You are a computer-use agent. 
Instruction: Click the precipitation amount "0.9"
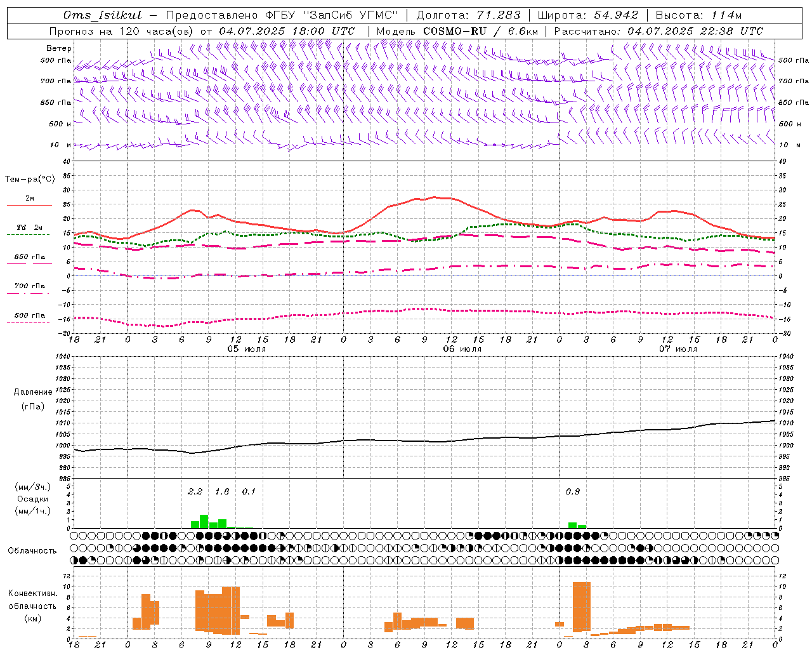(x=573, y=491)
